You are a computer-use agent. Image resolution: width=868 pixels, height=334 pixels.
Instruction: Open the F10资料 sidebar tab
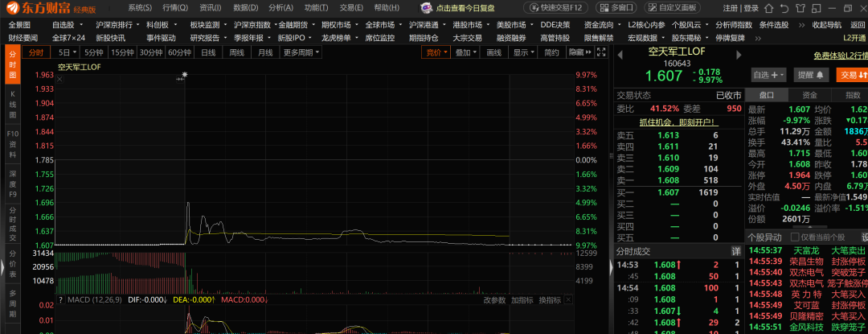(x=14, y=144)
